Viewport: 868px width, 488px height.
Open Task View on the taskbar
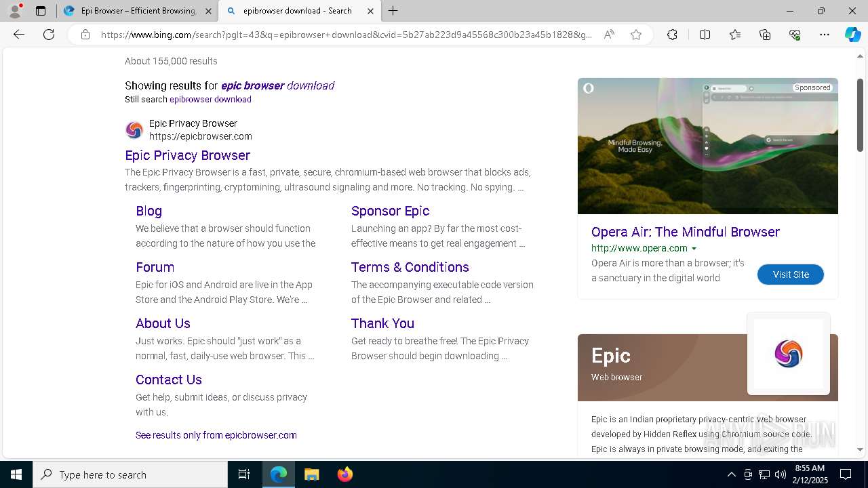coord(244,474)
